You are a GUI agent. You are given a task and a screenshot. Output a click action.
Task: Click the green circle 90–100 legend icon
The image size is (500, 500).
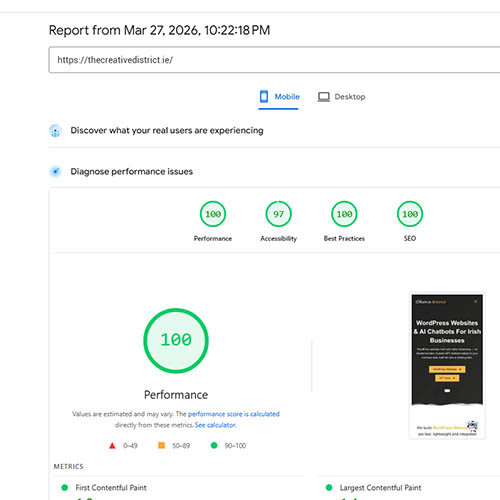tap(214, 445)
